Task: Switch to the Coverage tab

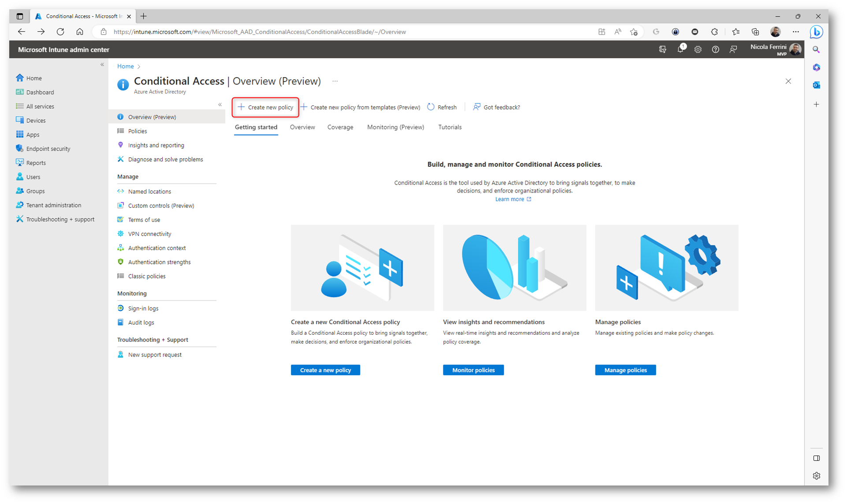Action: coord(340,127)
